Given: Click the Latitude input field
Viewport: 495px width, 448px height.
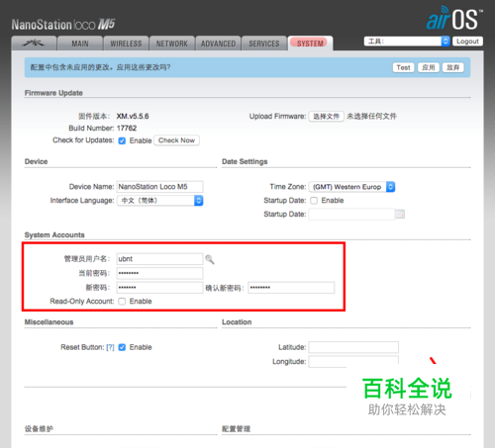Looking at the screenshot, I should point(353,347).
